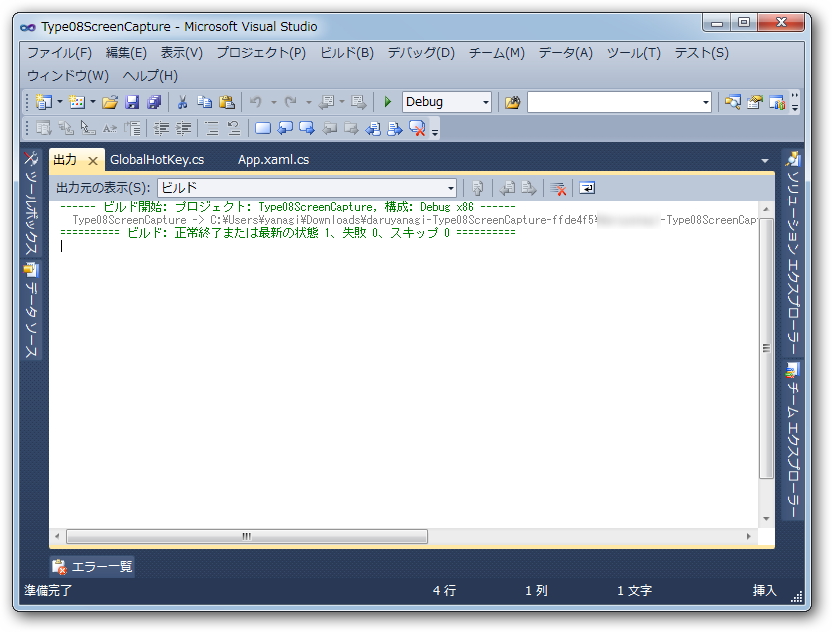Click the horizontal scrollbar of the Output pane
Viewport: 832px width, 632px height.
245,537
